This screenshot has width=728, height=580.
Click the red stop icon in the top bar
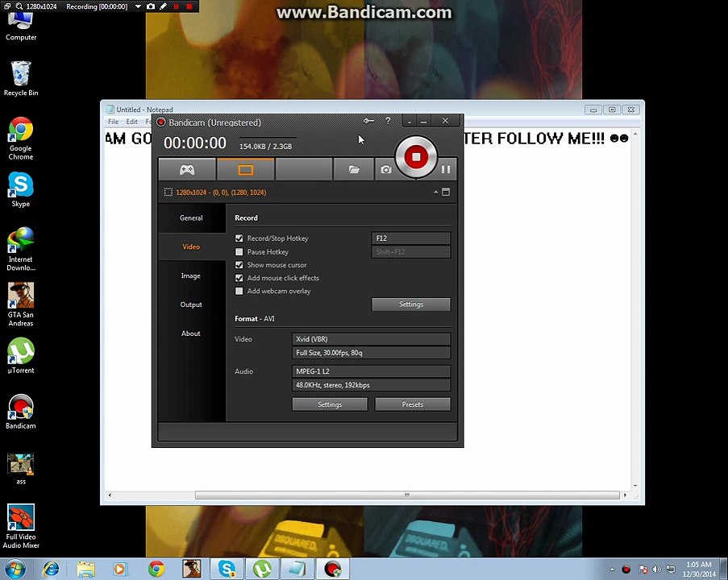pos(189,6)
